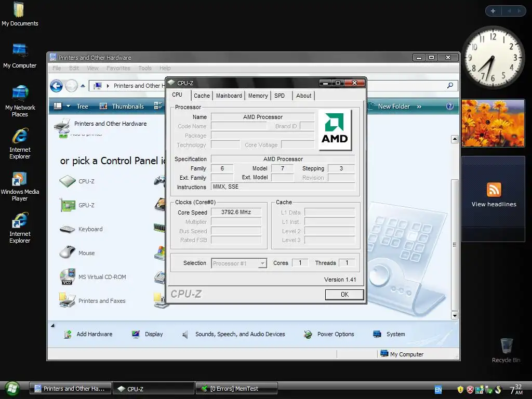The image size is (532, 399).
Task: Click the Back navigation arrow button
Action: coord(56,86)
